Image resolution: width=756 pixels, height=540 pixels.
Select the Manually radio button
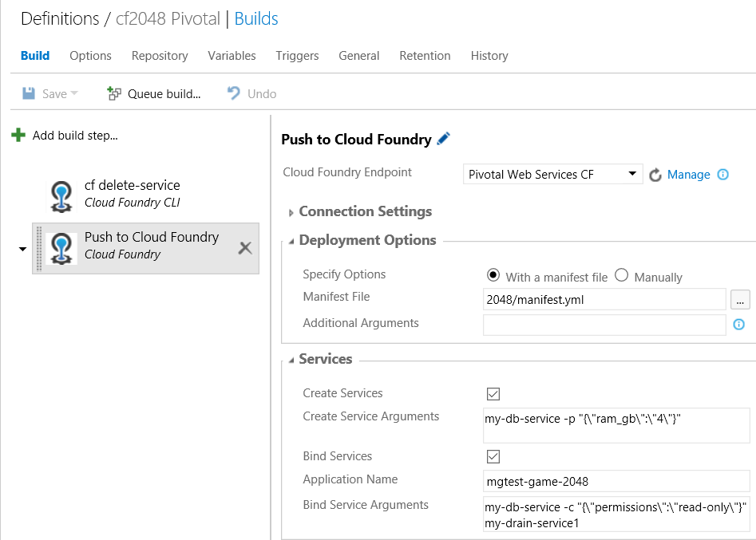[x=621, y=275]
